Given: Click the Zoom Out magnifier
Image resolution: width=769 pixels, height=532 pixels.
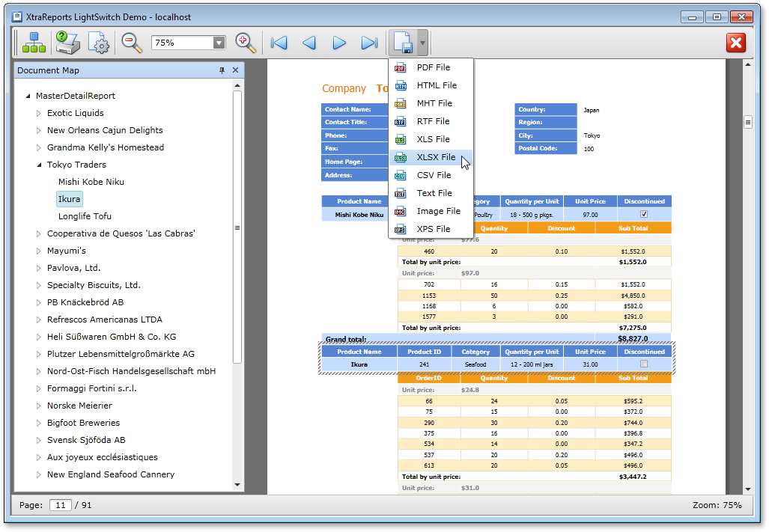Looking at the screenshot, I should click(132, 43).
